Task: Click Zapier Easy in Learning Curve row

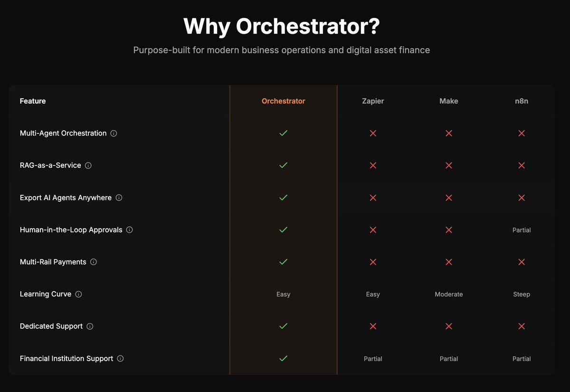Action: 373,294
